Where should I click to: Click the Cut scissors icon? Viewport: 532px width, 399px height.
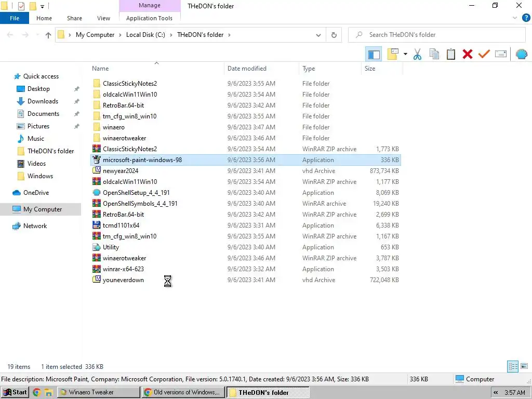pyautogui.click(x=417, y=54)
